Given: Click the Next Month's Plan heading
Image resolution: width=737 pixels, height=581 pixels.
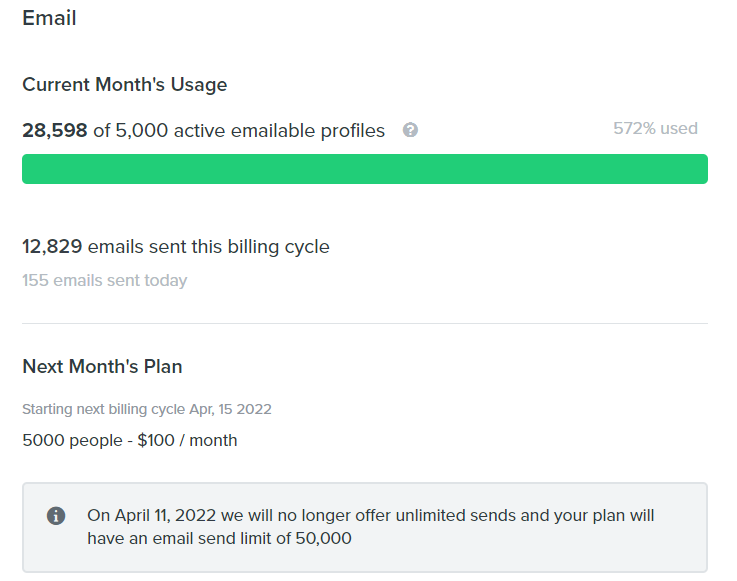Looking at the screenshot, I should [x=102, y=366].
